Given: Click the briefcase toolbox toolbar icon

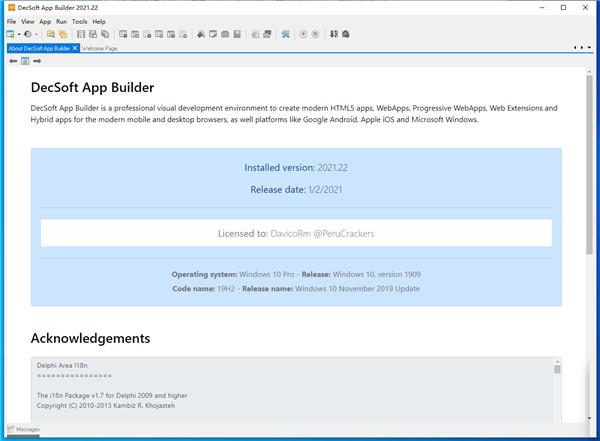Looking at the screenshot, I should [225, 34].
